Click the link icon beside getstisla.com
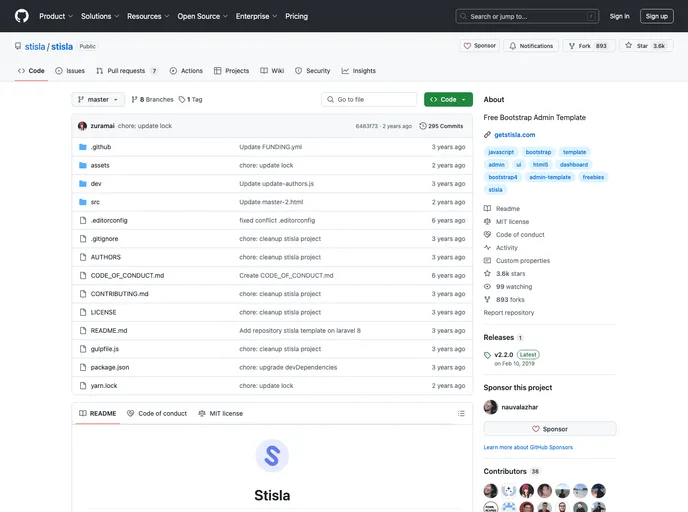 point(487,135)
